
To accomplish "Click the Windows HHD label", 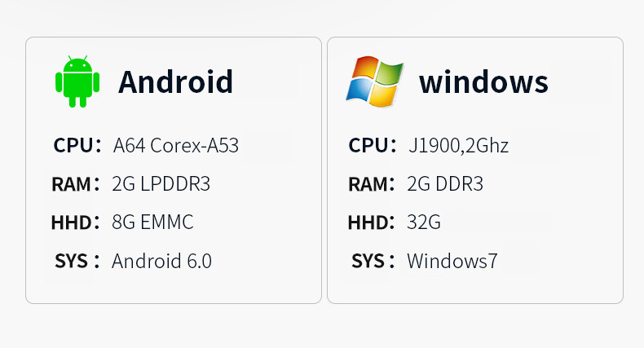I will [371, 222].
